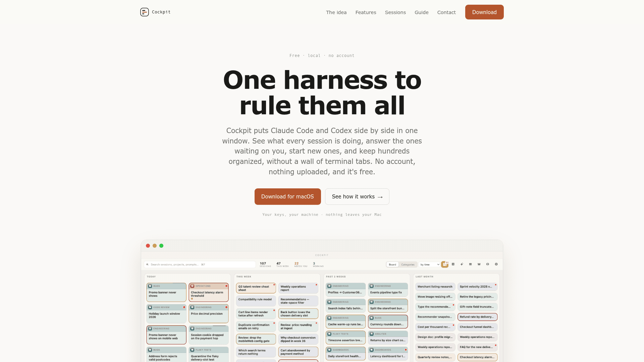Image resolution: width=644 pixels, height=362 pixels.
Task: Open the activity icon with the 22 badge
Action: click(445, 264)
